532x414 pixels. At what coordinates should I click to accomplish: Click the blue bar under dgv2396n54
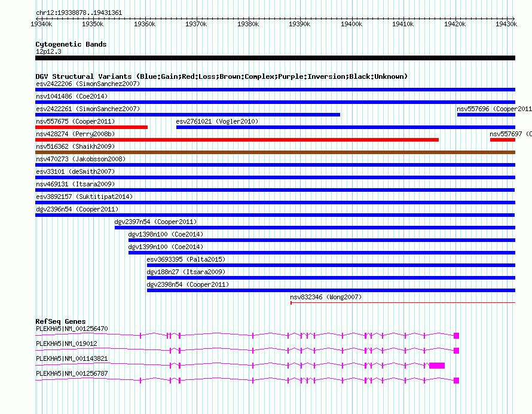[x=275, y=215]
